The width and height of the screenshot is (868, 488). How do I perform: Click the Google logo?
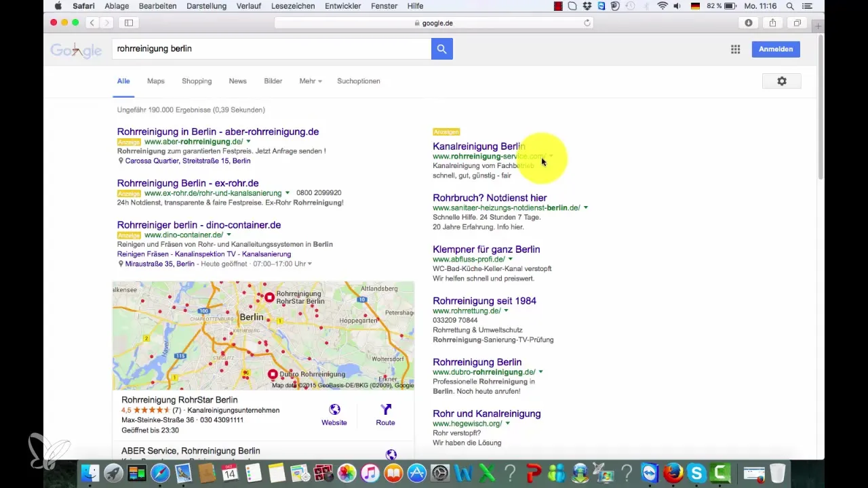pos(76,50)
